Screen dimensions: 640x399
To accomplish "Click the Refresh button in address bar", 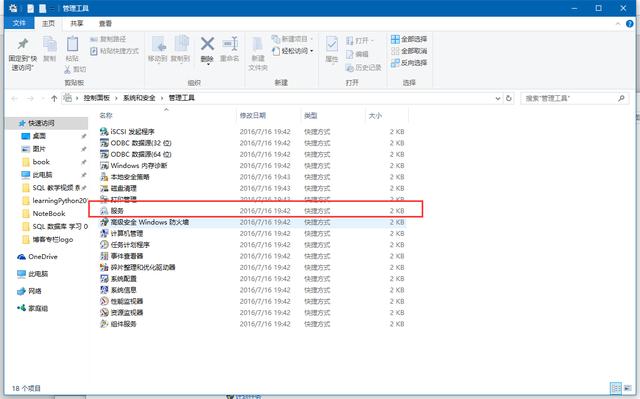I will [509, 98].
